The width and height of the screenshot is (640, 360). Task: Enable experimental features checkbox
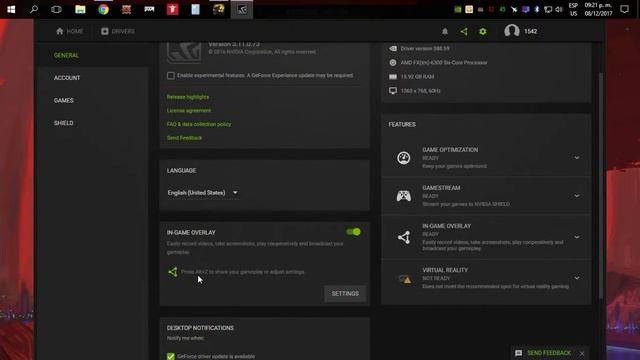tap(171, 76)
